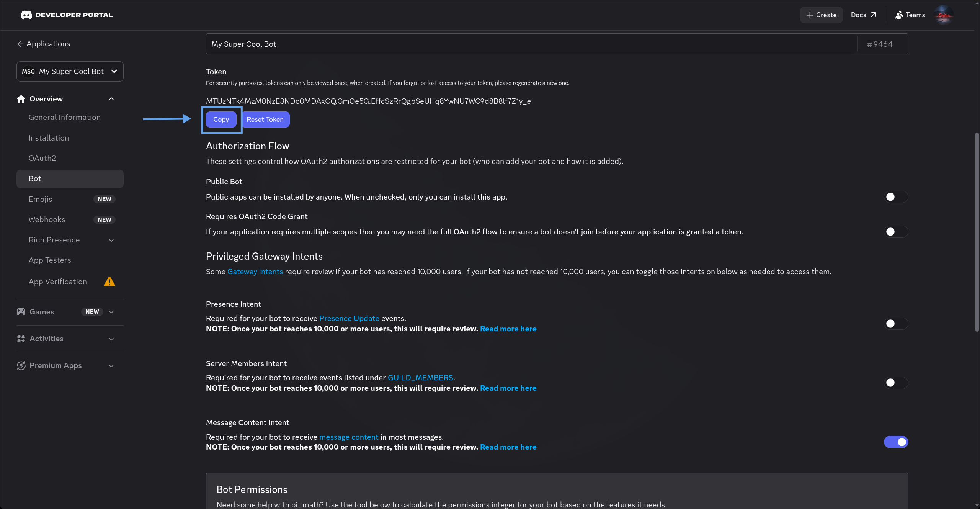Open the GUILD_MEMBERS link
The width and height of the screenshot is (980, 509).
(420, 378)
